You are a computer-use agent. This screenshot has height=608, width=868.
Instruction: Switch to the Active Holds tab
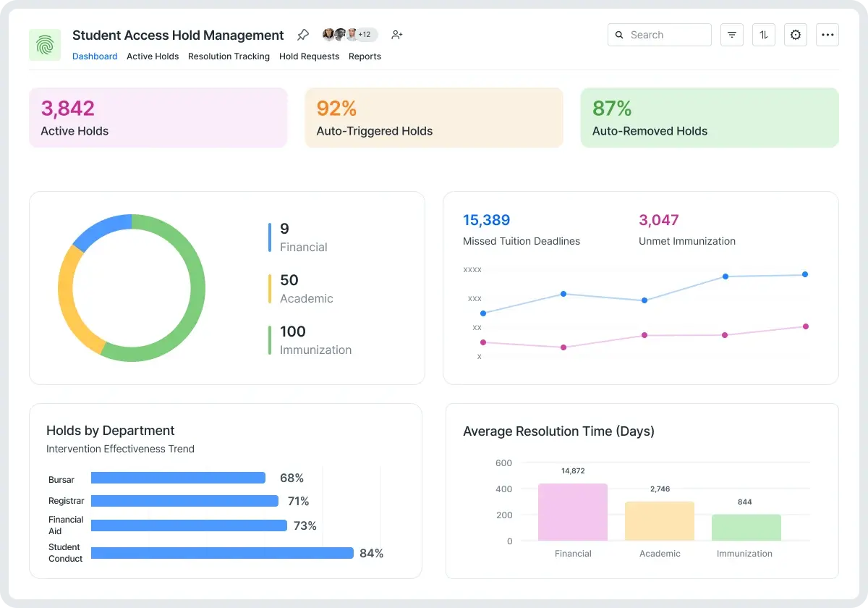pyautogui.click(x=153, y=56)
